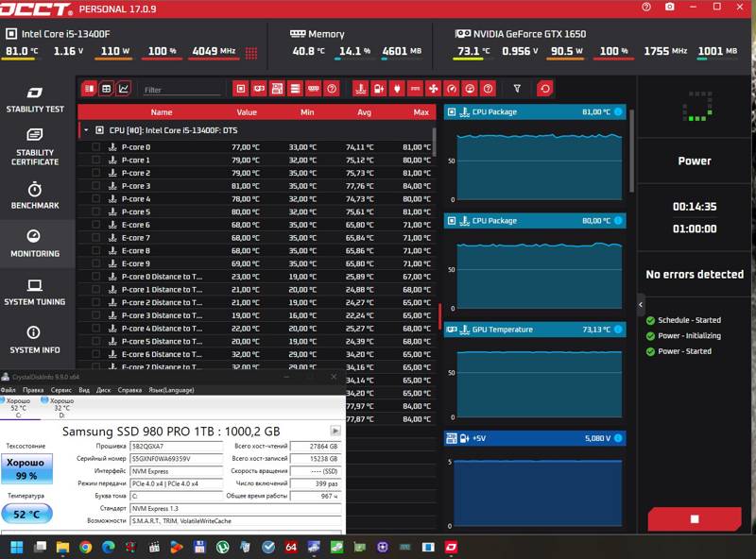
Task: Toggle power plug readings filter icon
Action: (397, 89)
